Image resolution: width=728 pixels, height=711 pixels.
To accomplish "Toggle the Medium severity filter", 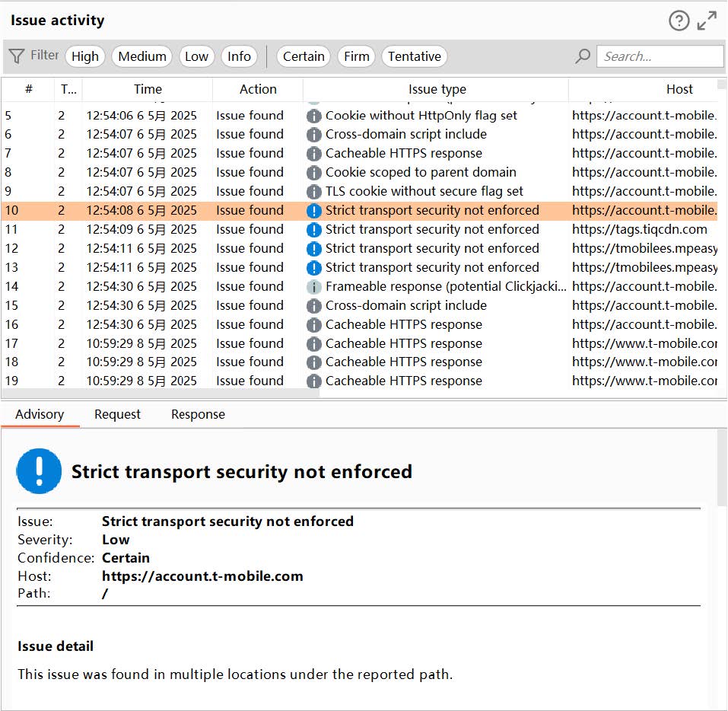I will (x=142, y=56).
